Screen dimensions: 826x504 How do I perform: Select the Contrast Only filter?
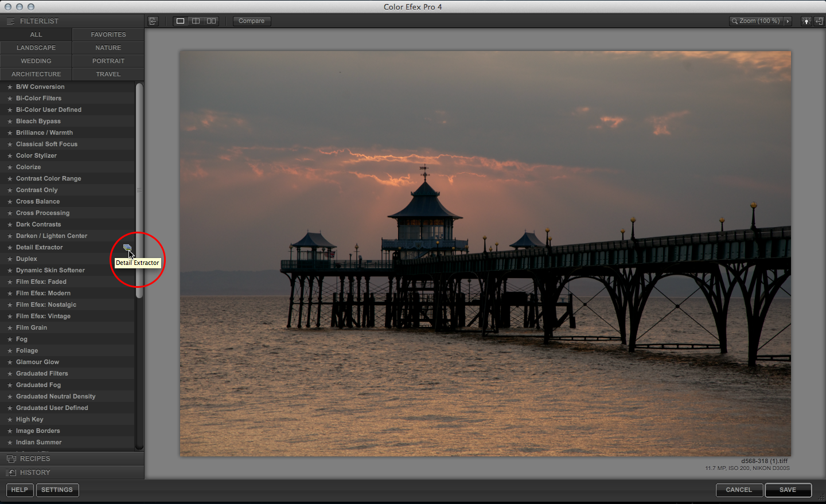point(67,190)
